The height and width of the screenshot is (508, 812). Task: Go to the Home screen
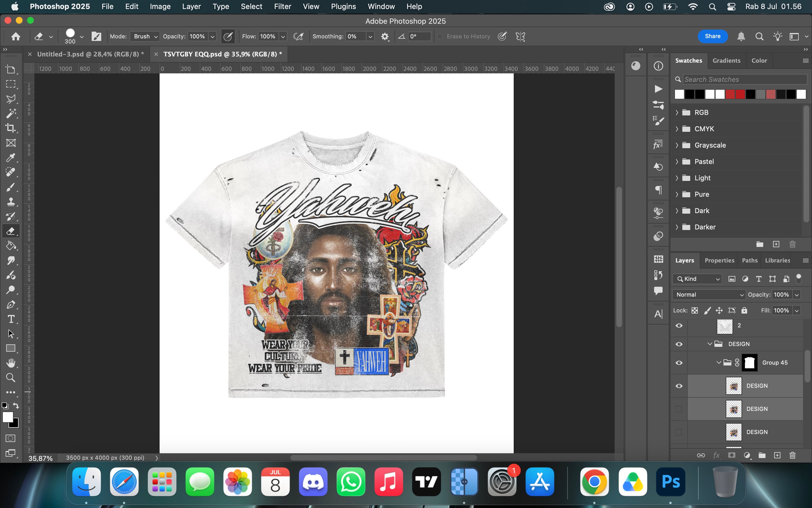click(x=16, y=36)
